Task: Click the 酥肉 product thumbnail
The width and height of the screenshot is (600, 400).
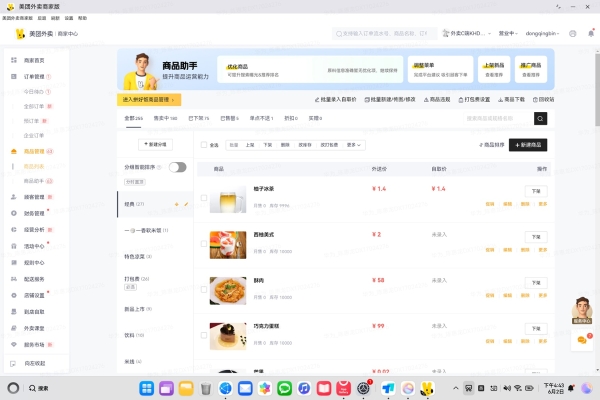Action: pos(228,291)
